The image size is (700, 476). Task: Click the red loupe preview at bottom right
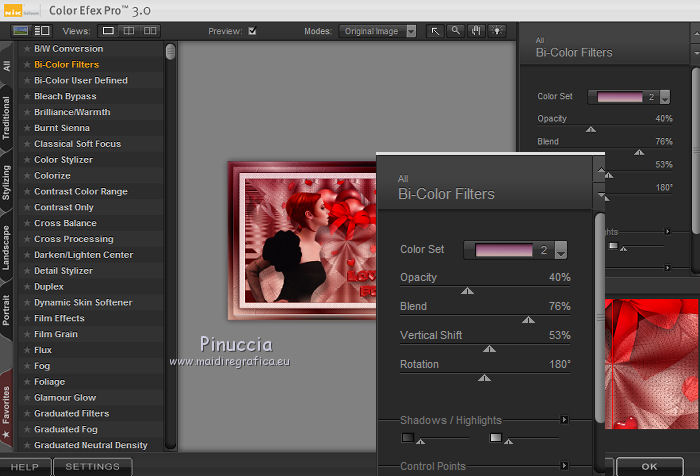(651, 364)
